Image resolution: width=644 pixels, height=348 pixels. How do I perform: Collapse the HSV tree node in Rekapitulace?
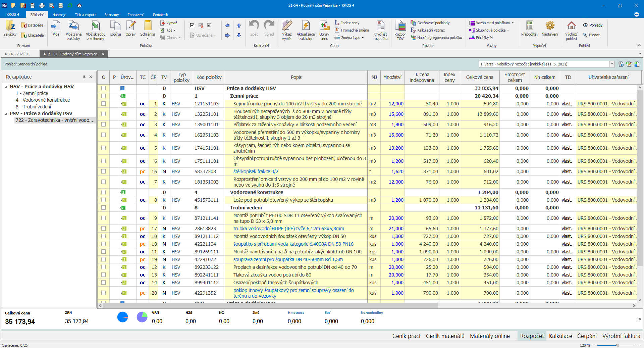(6, 87)
